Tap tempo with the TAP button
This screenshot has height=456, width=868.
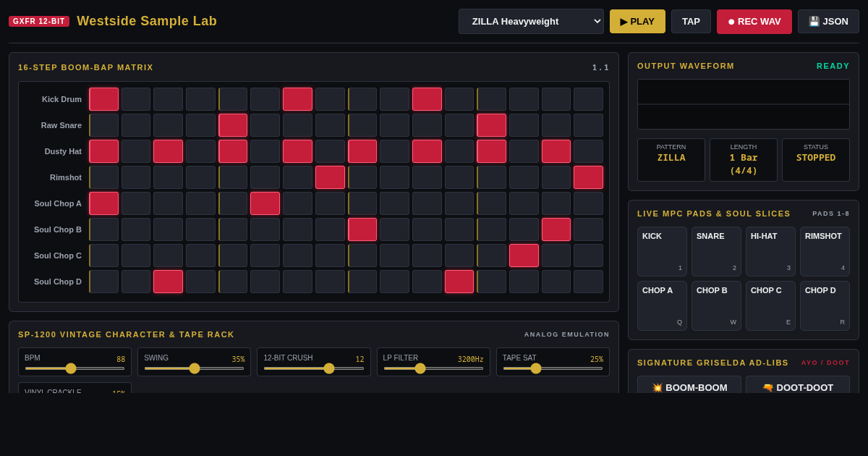[691, 22]
